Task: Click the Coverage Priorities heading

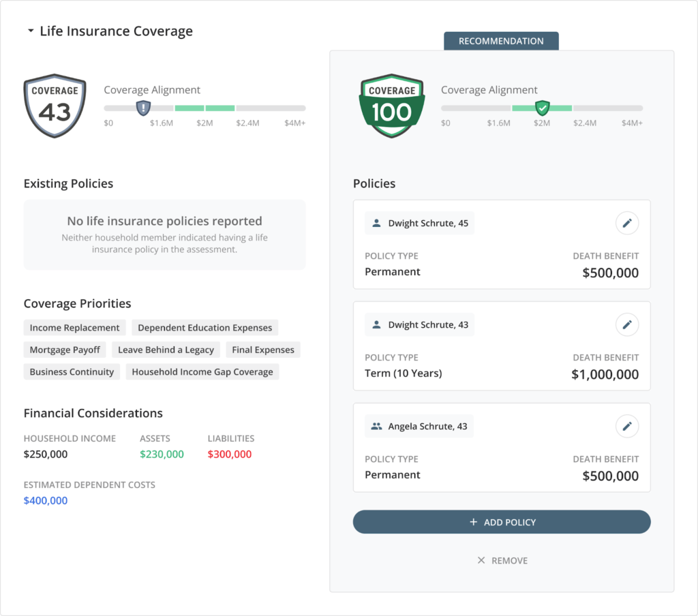Action: 77,303
